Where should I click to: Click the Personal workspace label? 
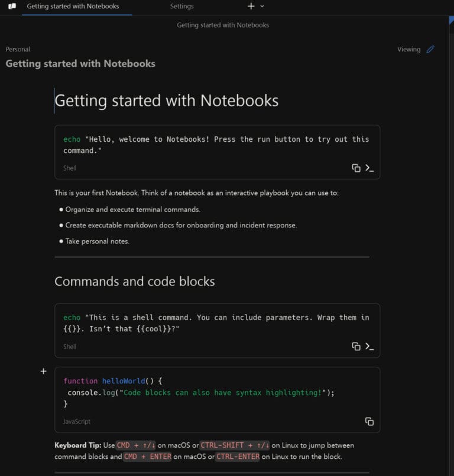click(18, 49)
